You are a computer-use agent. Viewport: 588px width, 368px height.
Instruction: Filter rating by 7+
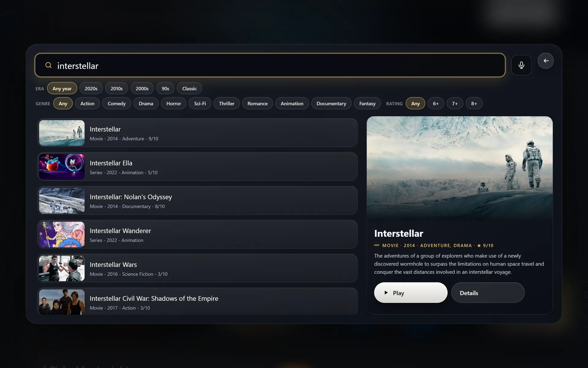(455, 103)
